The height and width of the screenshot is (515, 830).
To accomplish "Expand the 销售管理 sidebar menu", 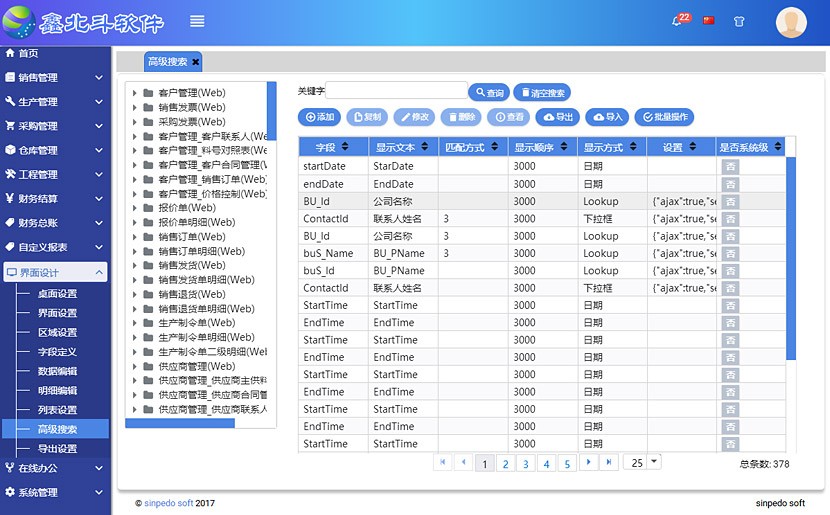I will [54, 77].
